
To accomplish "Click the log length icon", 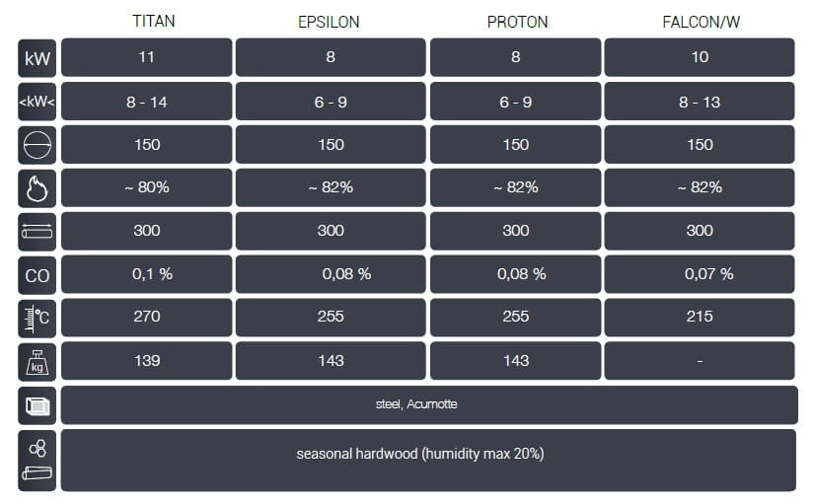I will click(x=37, y=231).
